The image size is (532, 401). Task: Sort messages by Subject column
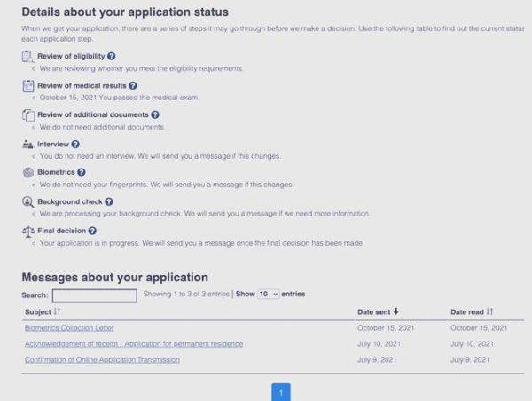click(x=57, y=311)
